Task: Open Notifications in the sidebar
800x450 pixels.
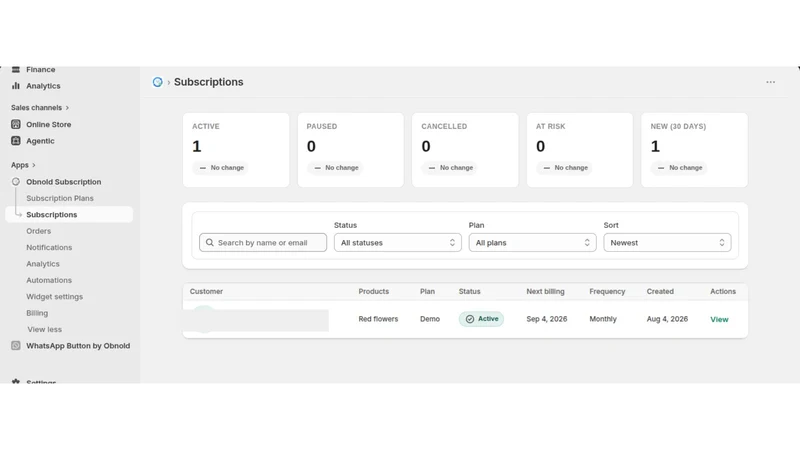Action: (49, 247)
